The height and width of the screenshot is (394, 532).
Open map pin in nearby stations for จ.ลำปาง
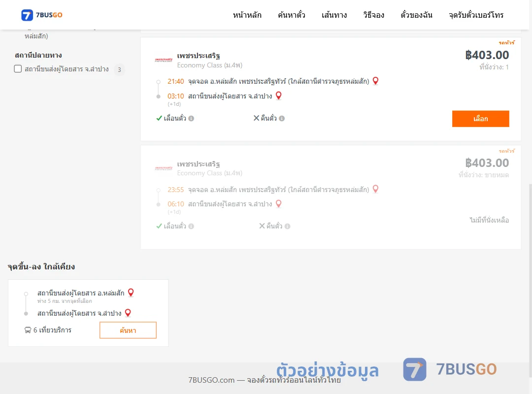128,313
